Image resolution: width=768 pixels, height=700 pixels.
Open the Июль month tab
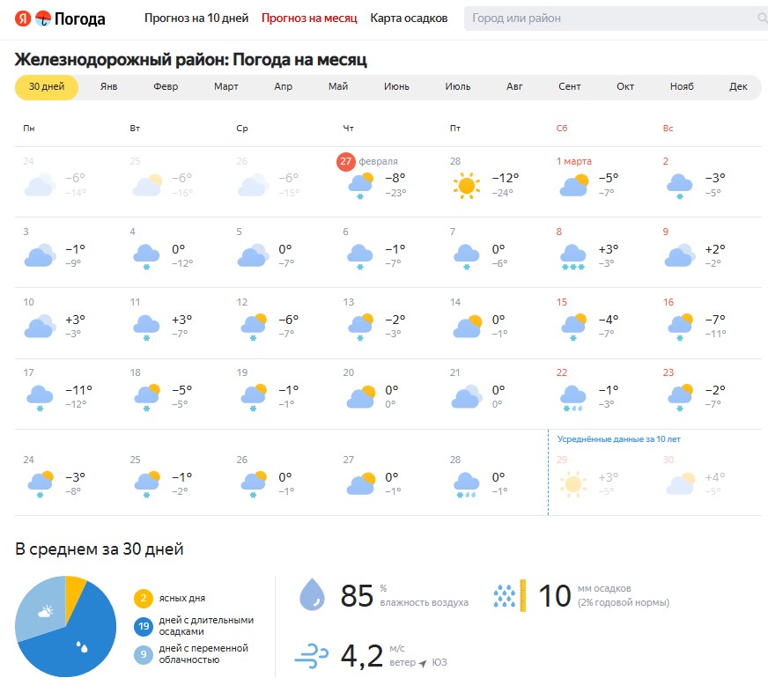(x=457, y=86)
